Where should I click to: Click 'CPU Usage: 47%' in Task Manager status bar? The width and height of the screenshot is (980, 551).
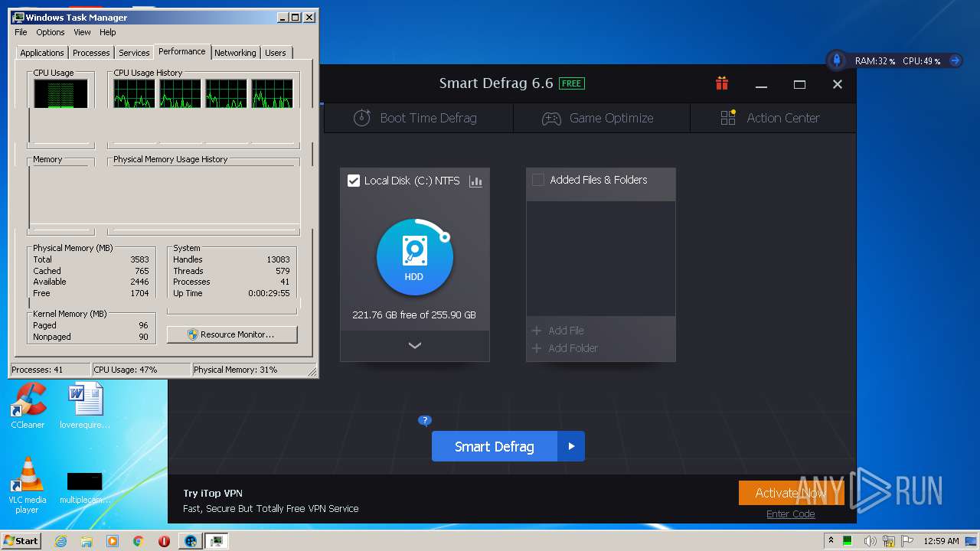(x=141, y=370)
